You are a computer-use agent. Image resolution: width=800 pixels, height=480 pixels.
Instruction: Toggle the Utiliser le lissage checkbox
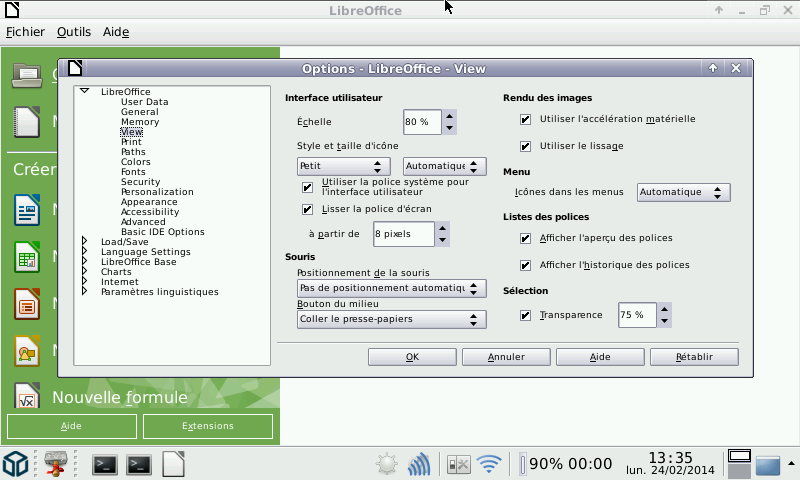[526, 146]
